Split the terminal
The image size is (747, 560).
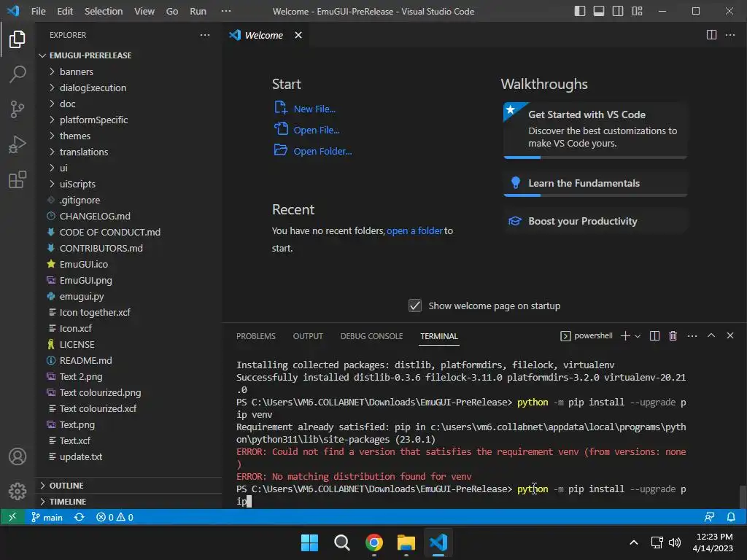pos(654,335)
